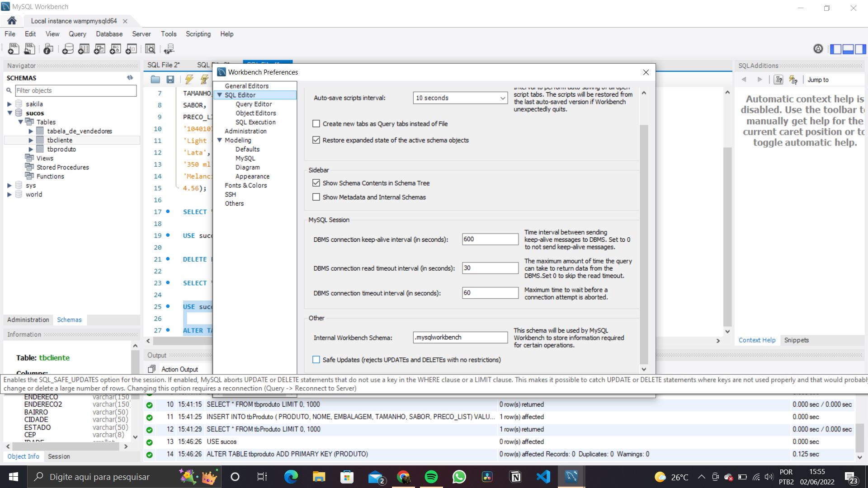Execute the script with the lightning icon

(189, 80)
